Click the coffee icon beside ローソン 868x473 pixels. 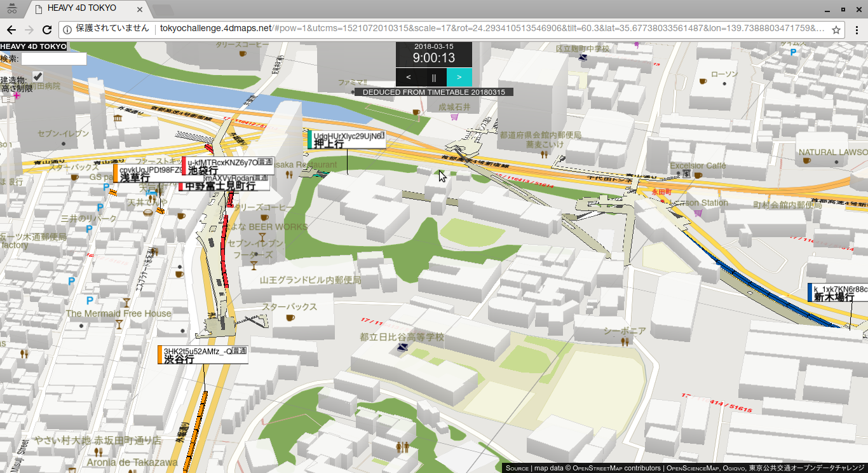(703, 81)
